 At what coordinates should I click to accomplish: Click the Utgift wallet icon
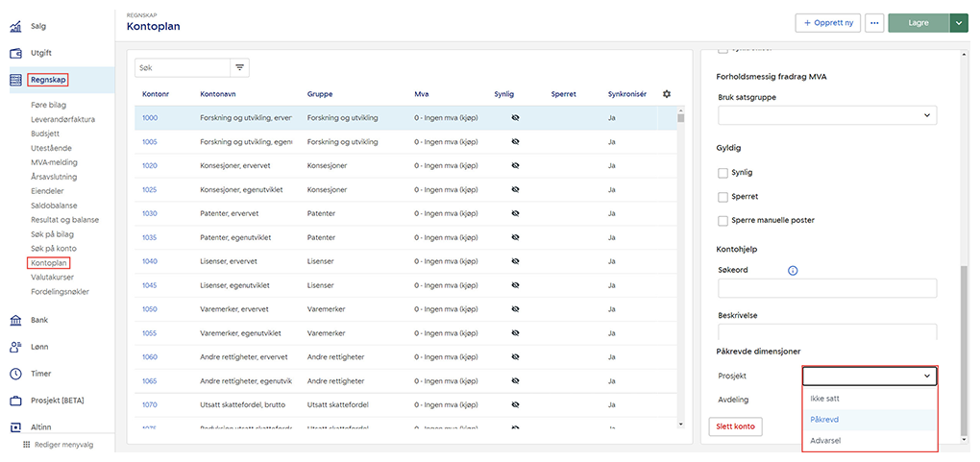point(16,53)
